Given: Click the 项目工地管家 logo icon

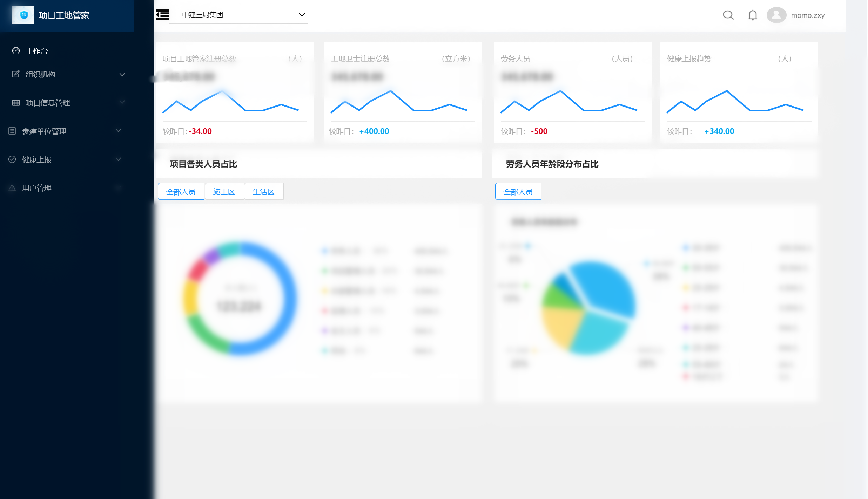Looking at the screenshot, I should [23, 15].
